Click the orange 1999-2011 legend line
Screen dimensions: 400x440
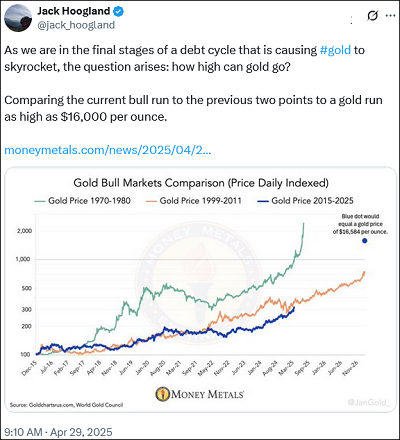point(151,201)
